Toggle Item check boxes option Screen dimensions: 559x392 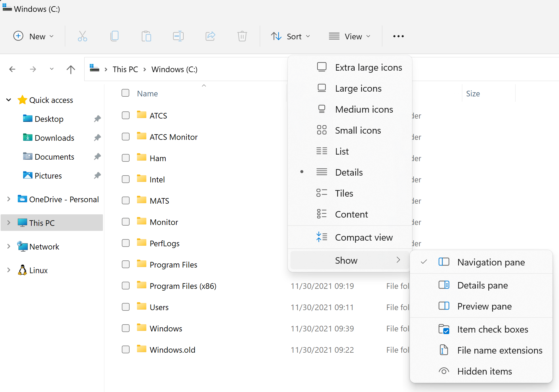481,329
